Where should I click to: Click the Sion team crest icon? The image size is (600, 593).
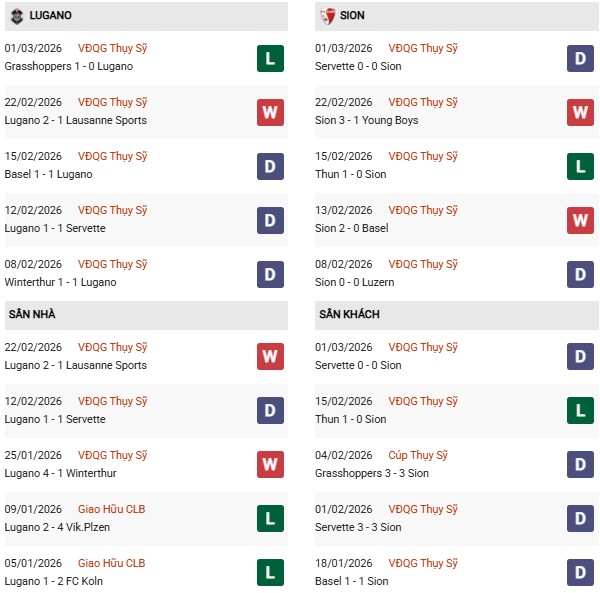[x=327, y=16]
